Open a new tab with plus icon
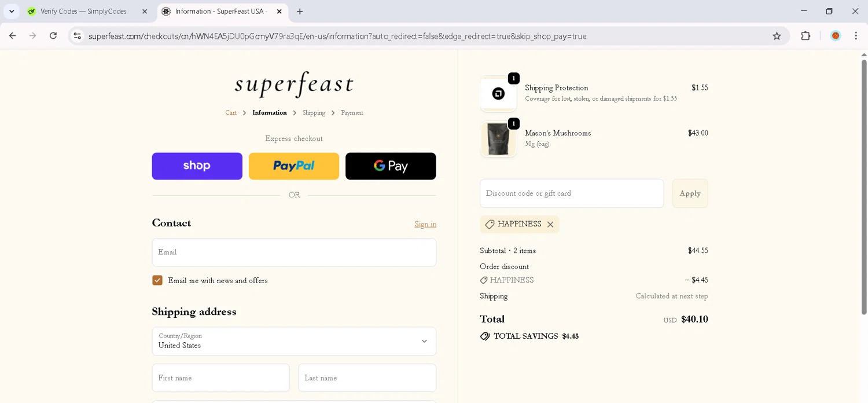 tap(300, 12)
